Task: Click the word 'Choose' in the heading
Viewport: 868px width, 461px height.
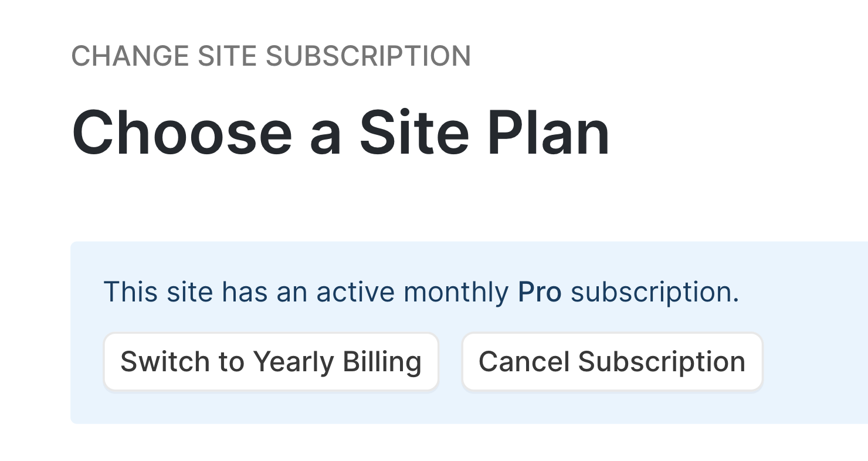Action: click(182, 133)
